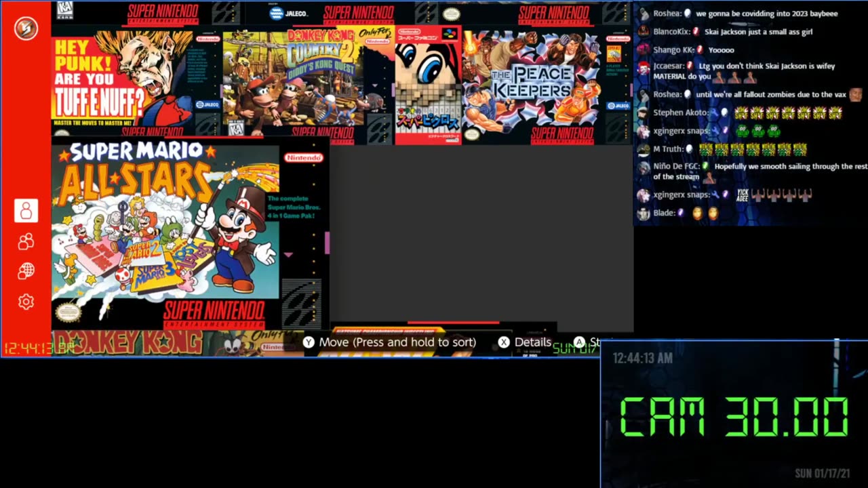Click username Blade in chat

(x=664, y=213)
